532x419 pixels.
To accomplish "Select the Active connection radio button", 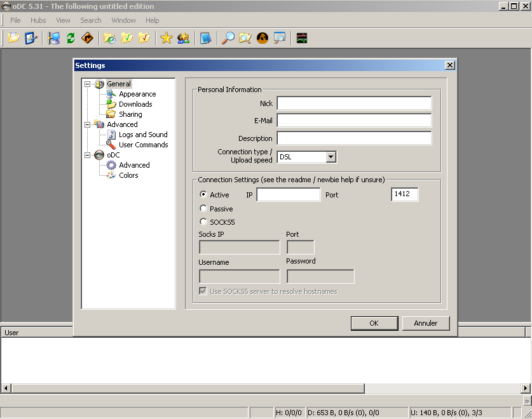I will click(203, 194).
